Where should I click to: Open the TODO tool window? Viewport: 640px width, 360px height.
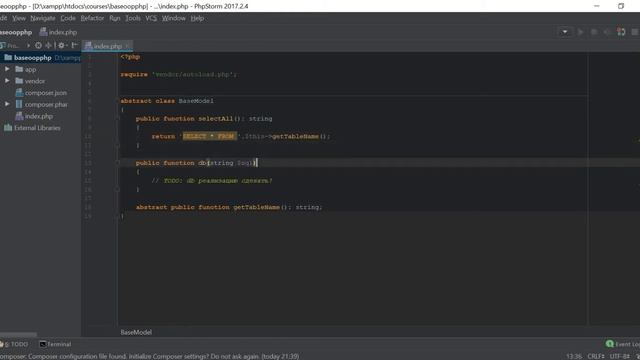[15, 344]
